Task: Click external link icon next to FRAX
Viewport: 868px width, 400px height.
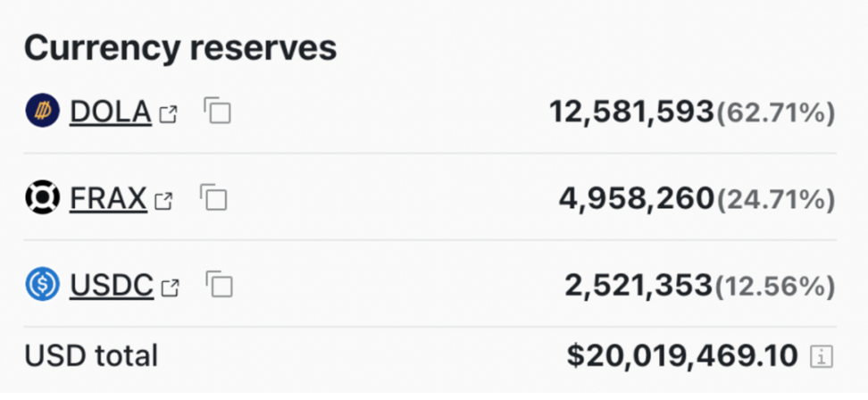Action: (x=163, y=202)
